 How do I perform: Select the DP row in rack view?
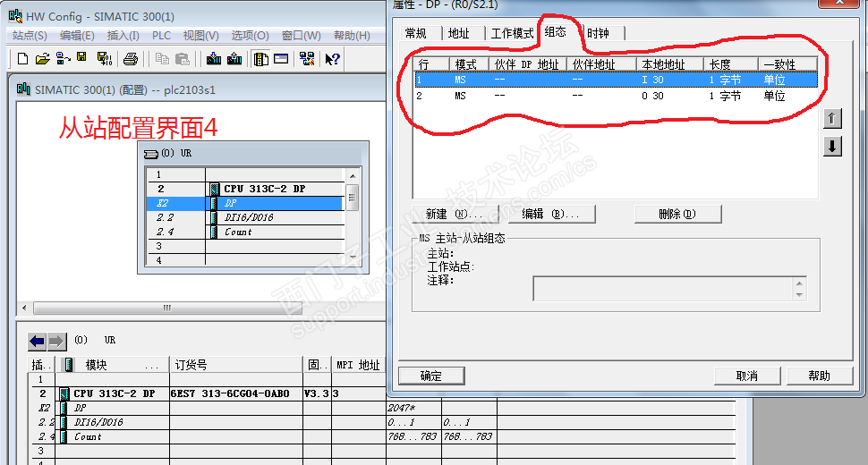point(245,203)
